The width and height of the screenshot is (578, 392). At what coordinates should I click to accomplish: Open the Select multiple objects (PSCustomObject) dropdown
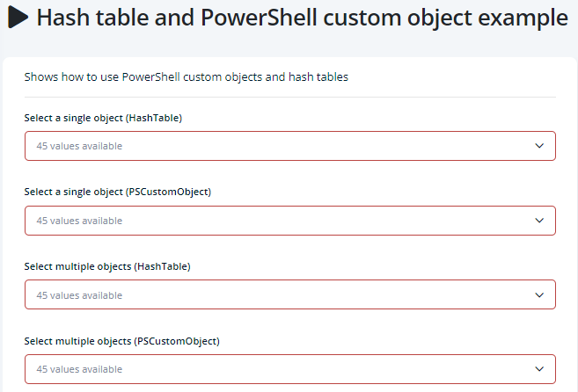click(290, 369)
